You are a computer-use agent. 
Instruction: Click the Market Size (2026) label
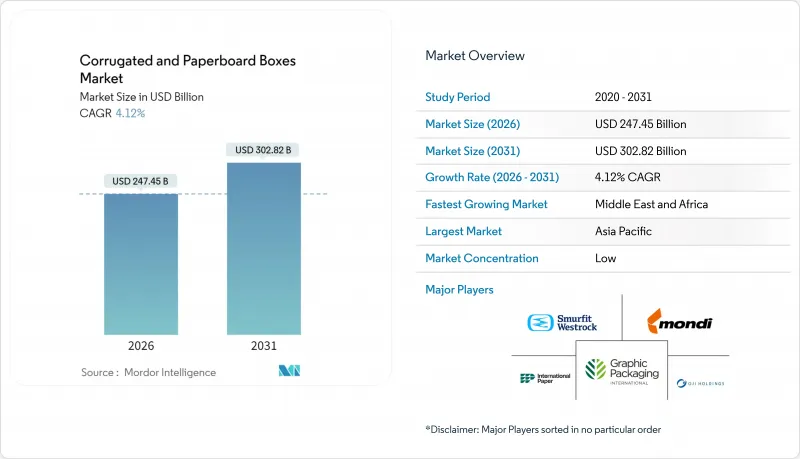tap(472, 124)
